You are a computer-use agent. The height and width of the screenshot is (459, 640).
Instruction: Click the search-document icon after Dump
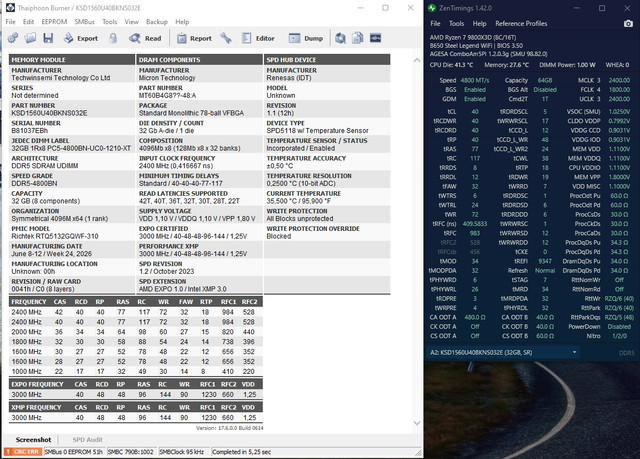tap(340, 38)
